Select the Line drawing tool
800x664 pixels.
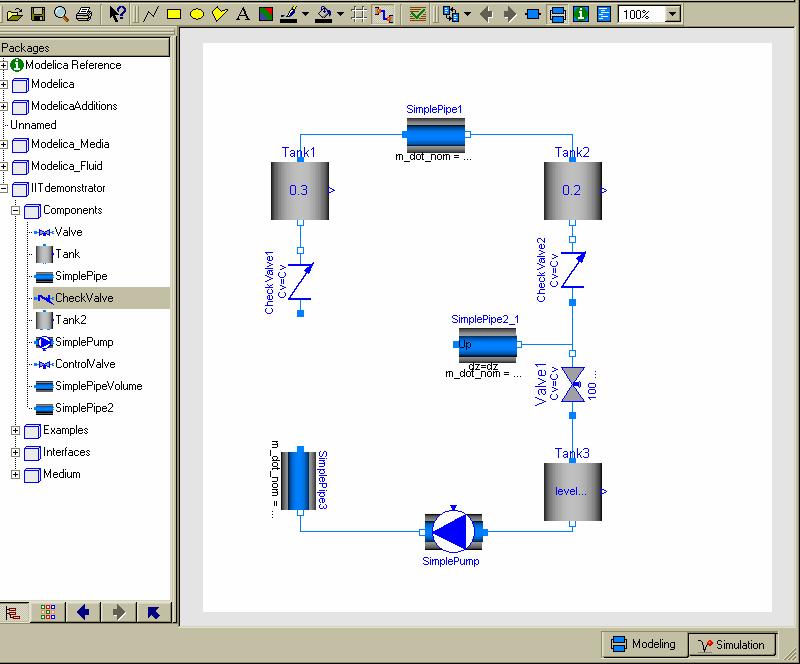coord(151,14)
